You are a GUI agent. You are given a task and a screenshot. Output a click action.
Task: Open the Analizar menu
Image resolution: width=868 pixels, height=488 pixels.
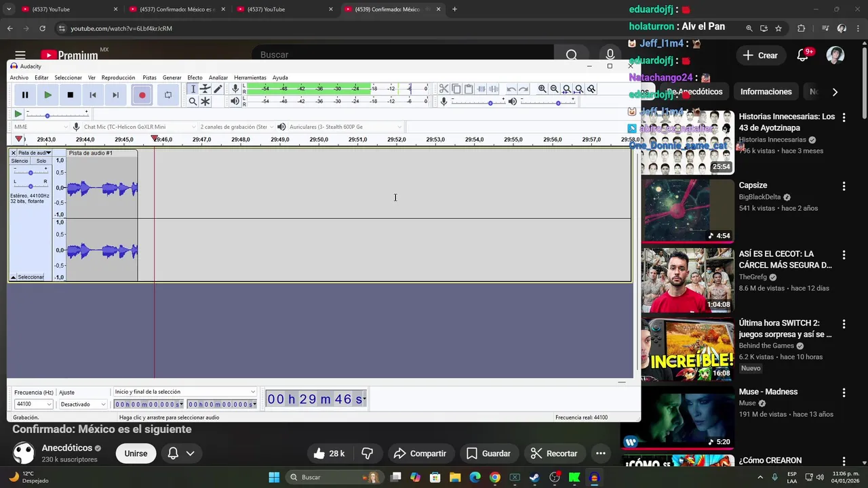point(218,77)
